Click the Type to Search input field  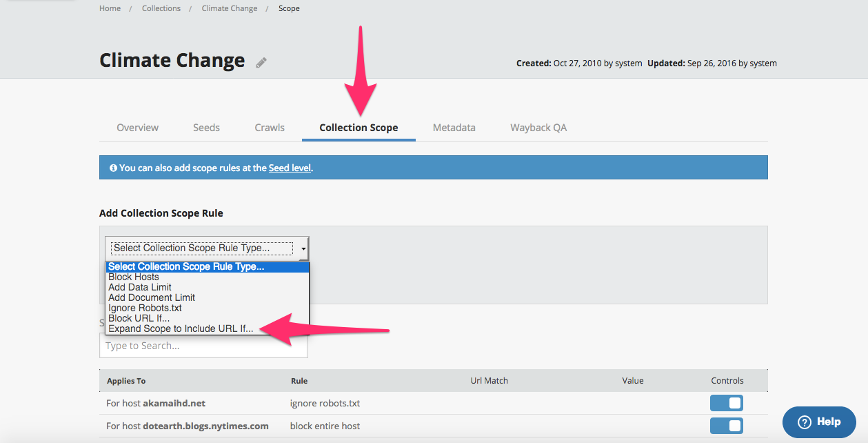pyautogui.click(x=203, y=346)
